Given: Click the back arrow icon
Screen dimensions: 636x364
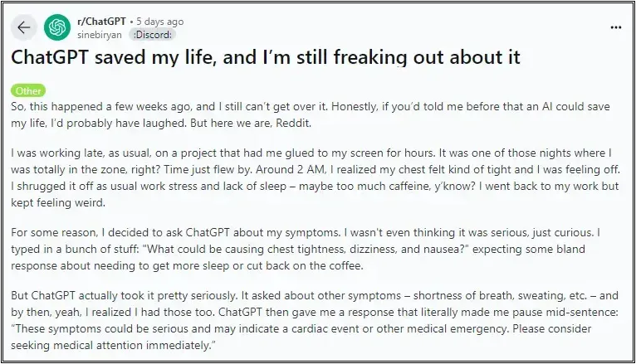Looking at the screenshot, I should (24, 27).
